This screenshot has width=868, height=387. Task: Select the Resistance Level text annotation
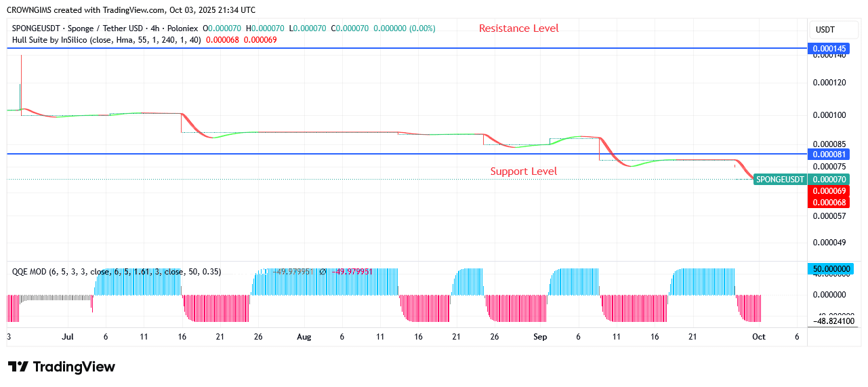pos(518,28)
